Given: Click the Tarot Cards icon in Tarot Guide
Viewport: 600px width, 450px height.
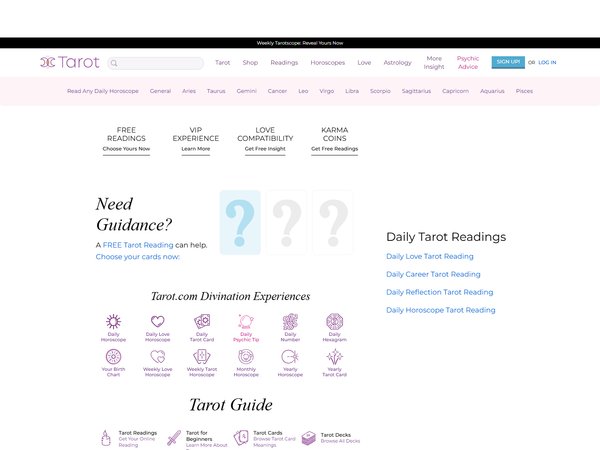Looking at the screenshot, I should [x=241, y=438].
